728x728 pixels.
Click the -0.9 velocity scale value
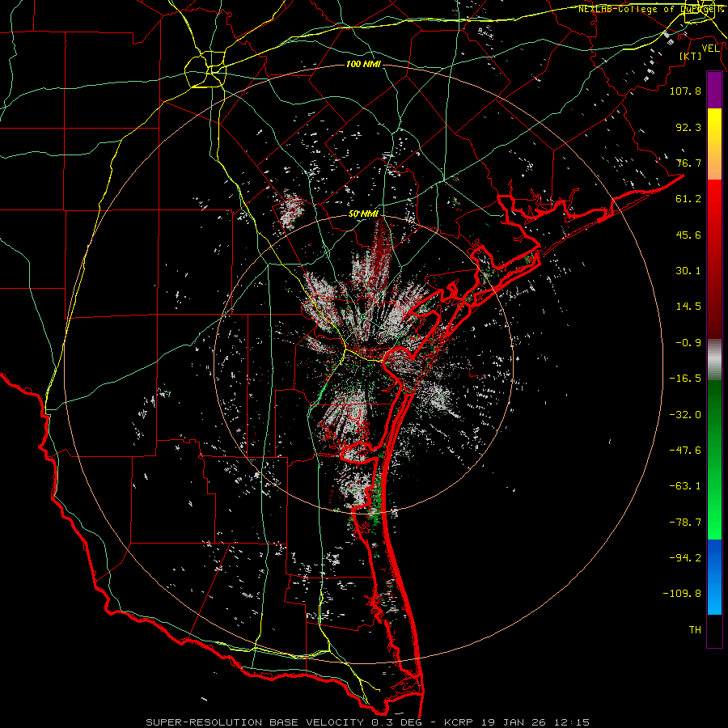(x=688, y=343)
